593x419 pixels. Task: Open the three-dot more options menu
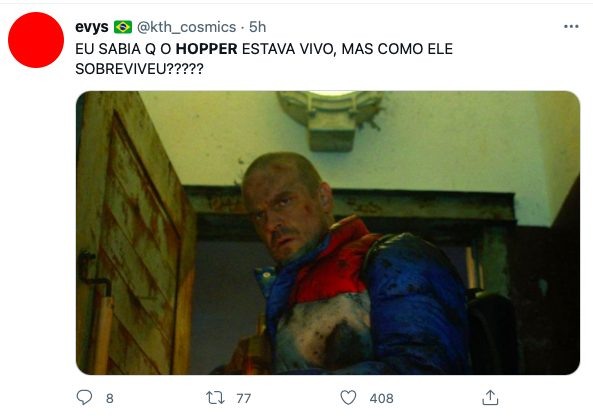571,26
